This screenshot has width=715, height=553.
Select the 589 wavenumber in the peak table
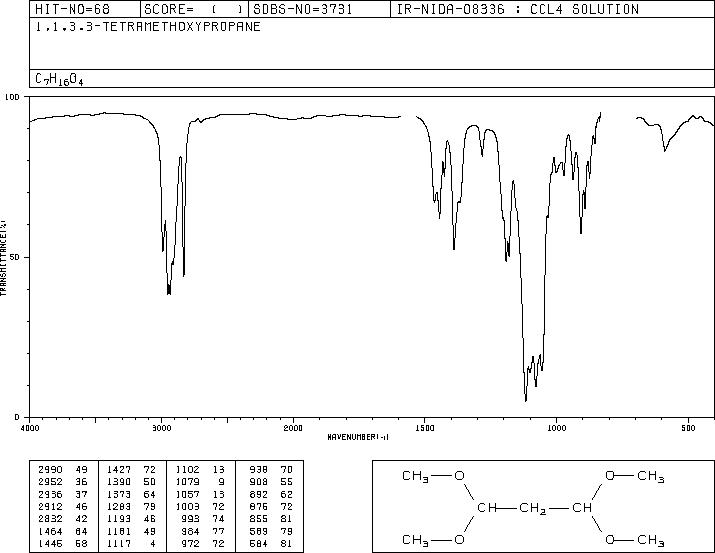click(259, 531)
